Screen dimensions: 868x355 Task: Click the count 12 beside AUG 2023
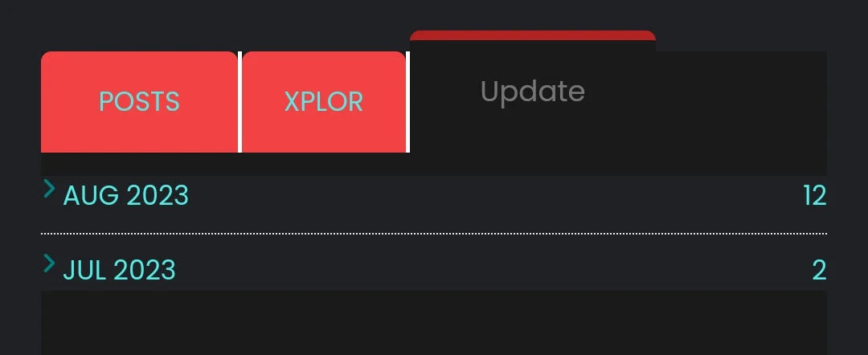pyautogui.click(x=815, y=196)
